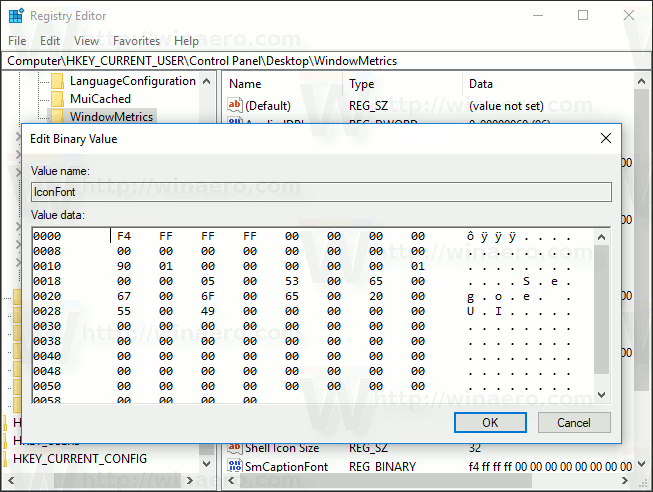This screenshot has width=653, height=492.
Task: Click the Value name field showing IconFont
Action: tap(320, 192)
